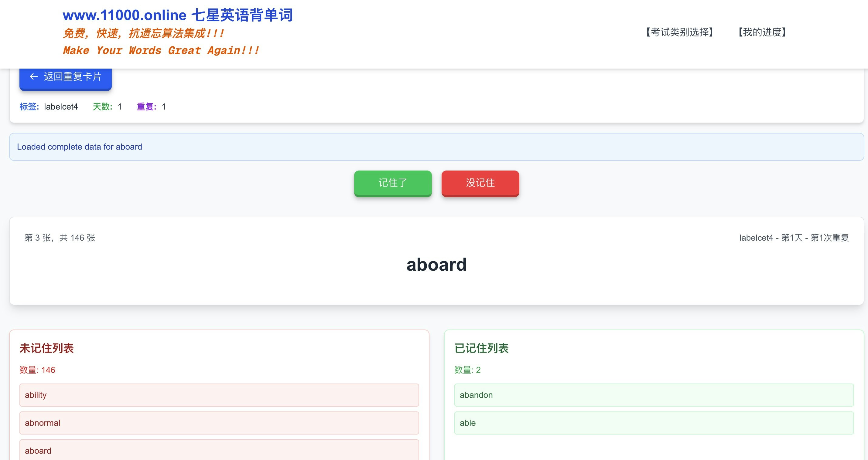868x460 pixels.
Task: Click the 数量: 2 count
Action: click(x=467, y=370)
